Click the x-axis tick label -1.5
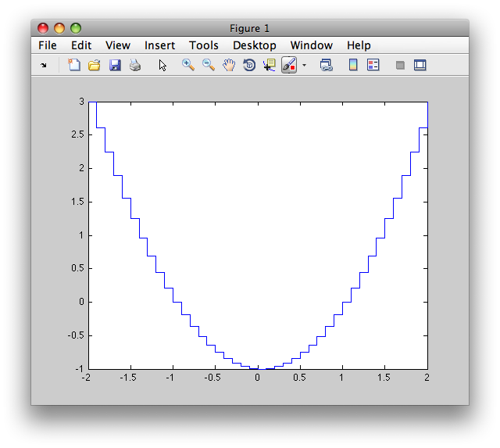The width and height of the screenshot is (500, 448). pyautogui.click(x=128, y=378)
